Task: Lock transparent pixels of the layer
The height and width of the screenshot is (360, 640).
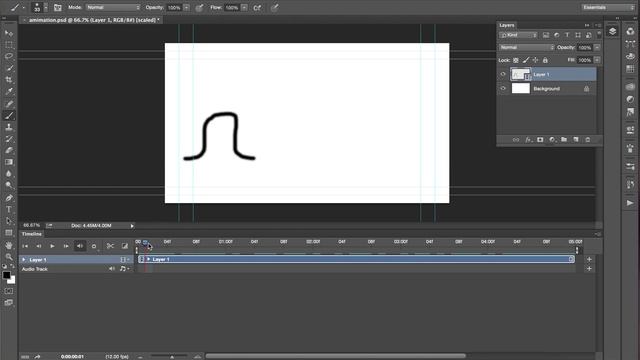Action: point(516,60)
